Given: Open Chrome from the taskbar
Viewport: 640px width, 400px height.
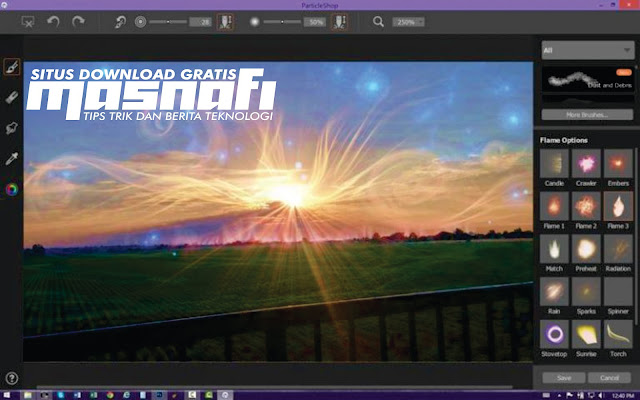Looking at the screenshot, I should (110, 395).
